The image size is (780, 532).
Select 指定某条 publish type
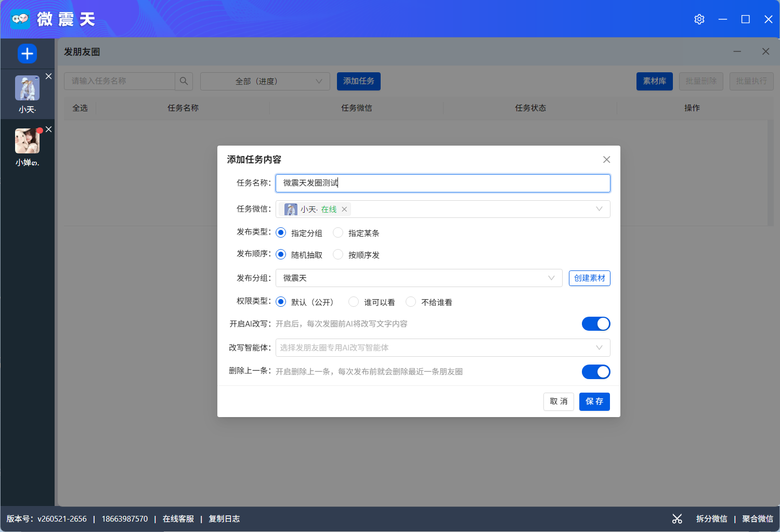(x=338, y=232)
